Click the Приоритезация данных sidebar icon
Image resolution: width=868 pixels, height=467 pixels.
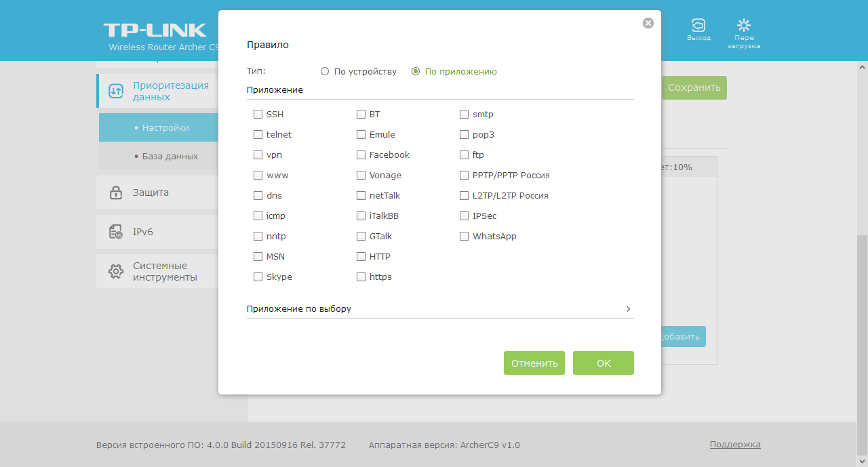click(x=116, y=92)
